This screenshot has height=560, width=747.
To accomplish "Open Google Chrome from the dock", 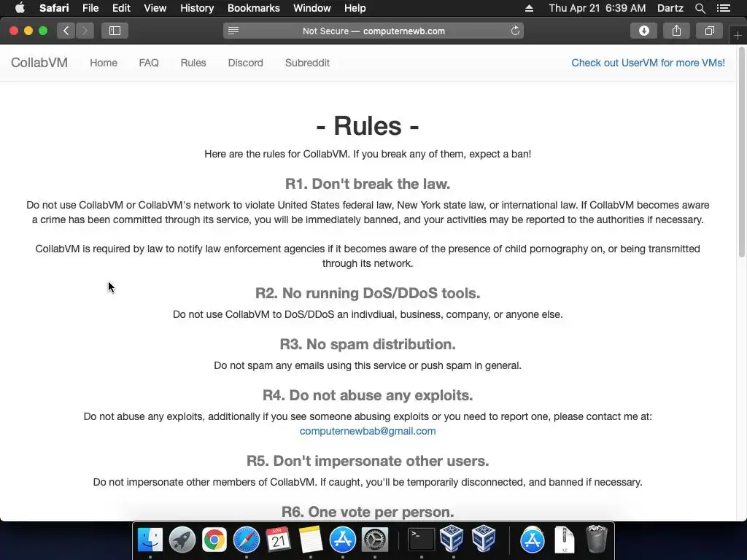I will point(214,540).
